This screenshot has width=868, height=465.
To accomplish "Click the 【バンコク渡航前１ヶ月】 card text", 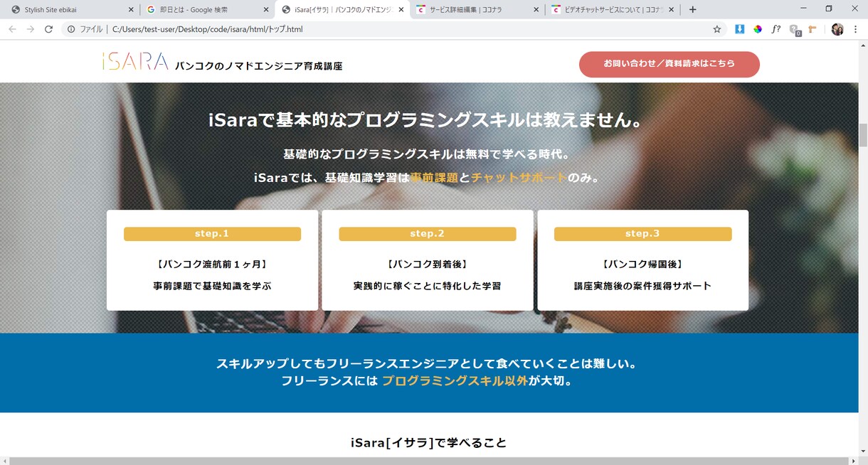I will pos(212,264).
